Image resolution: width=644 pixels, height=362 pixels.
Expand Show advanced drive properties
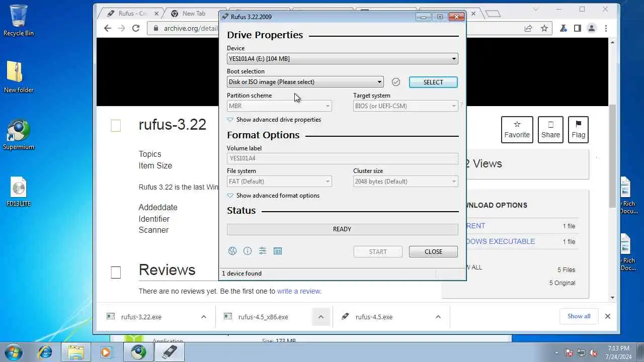[274, 120]
